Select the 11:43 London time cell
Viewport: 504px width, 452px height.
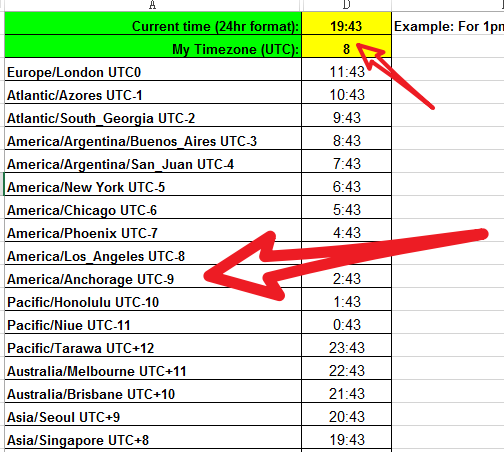(346, 69)
